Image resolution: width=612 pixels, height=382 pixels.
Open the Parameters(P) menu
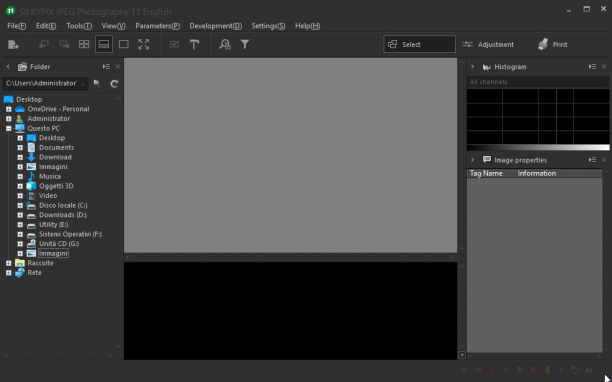[x=157, y=26]
